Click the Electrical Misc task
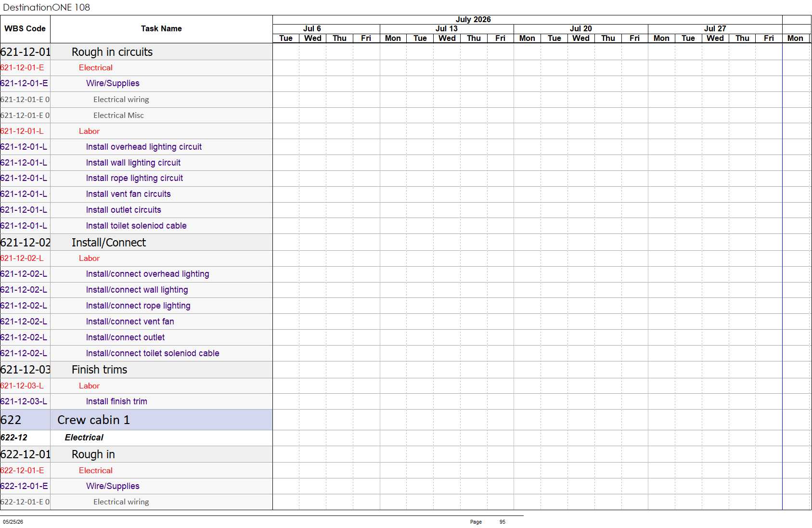This screenshot has height=528, width=812. point(118,116)
